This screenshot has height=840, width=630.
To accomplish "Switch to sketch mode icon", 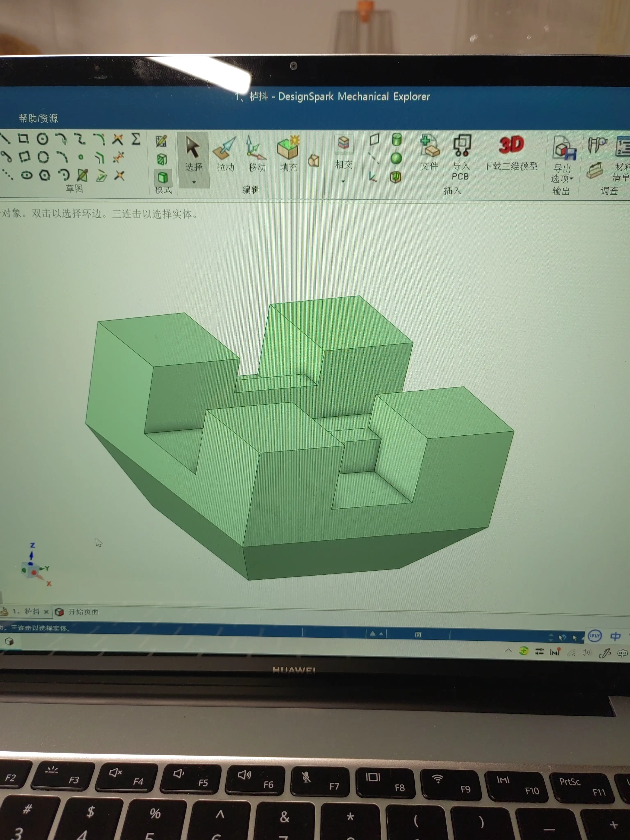I will pyautogui.click(x=161, y=141).
